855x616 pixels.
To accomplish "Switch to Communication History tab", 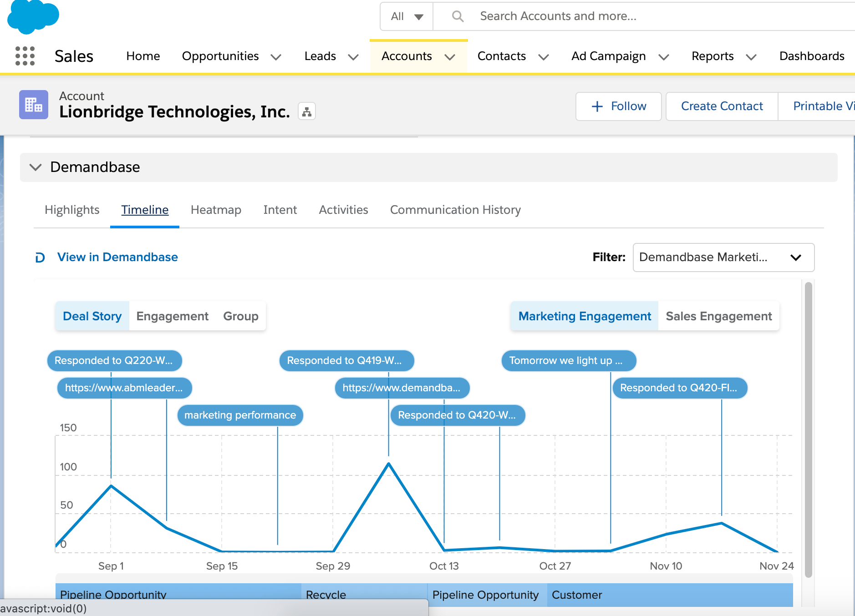I will coord(455,210).
